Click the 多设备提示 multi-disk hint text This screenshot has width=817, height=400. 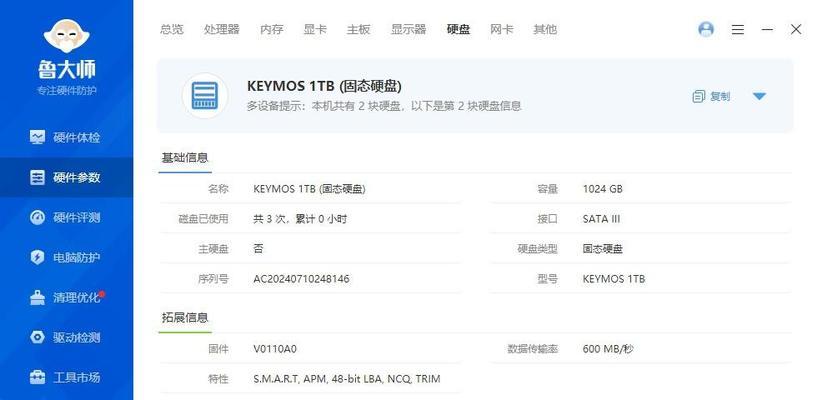point(384,106)
